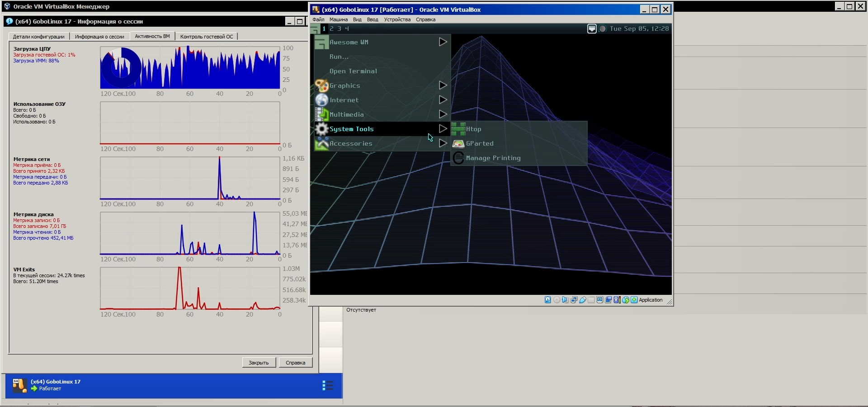Expand the Awesome WM submenu arrow
Image resolution: width=868 pixels, height=407 pixels.
[x=443, y=42]
